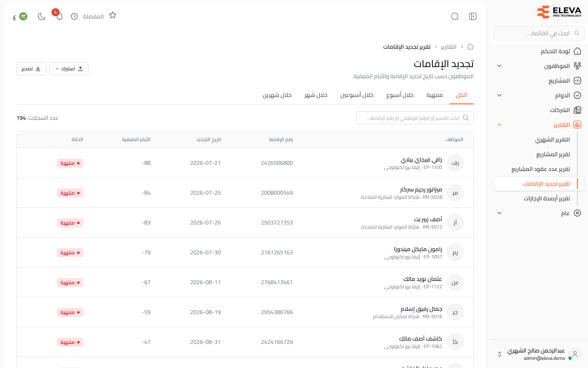Click the companies (الشركات) building icon
The width and height of the screenshot is (588, 368).
tap(577, 110)
